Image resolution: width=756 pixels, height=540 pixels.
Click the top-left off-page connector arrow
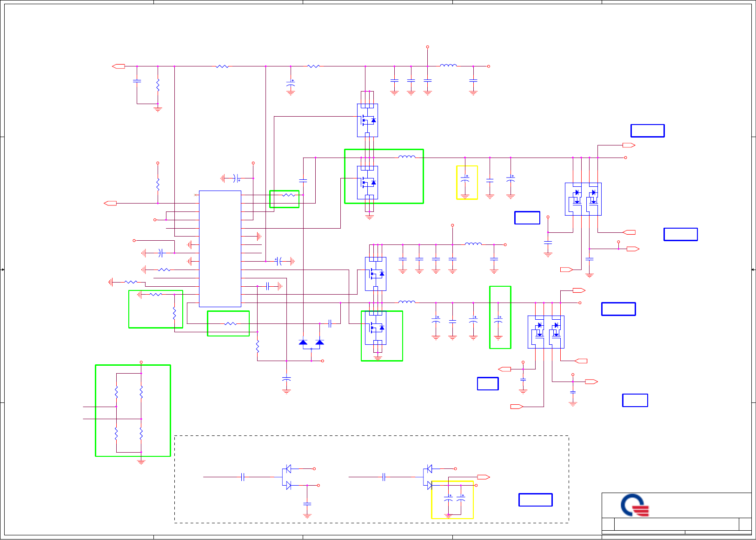(119, 66)
